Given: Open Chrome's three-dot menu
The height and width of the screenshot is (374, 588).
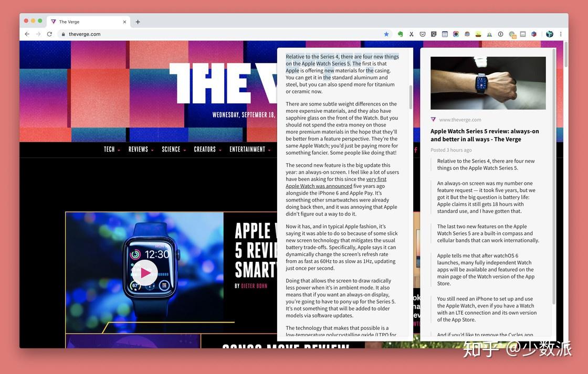Looking at the screenshot, I should pyautogui.click(x=561, y=34).
